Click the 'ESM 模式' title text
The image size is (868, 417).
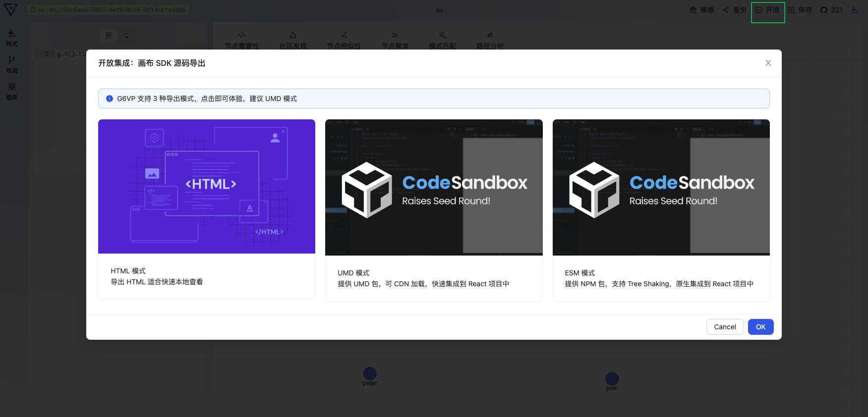(580, 273)
